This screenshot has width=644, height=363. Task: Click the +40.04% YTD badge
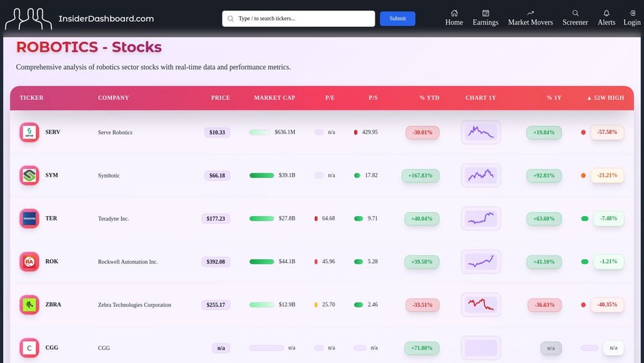(422, 219)
